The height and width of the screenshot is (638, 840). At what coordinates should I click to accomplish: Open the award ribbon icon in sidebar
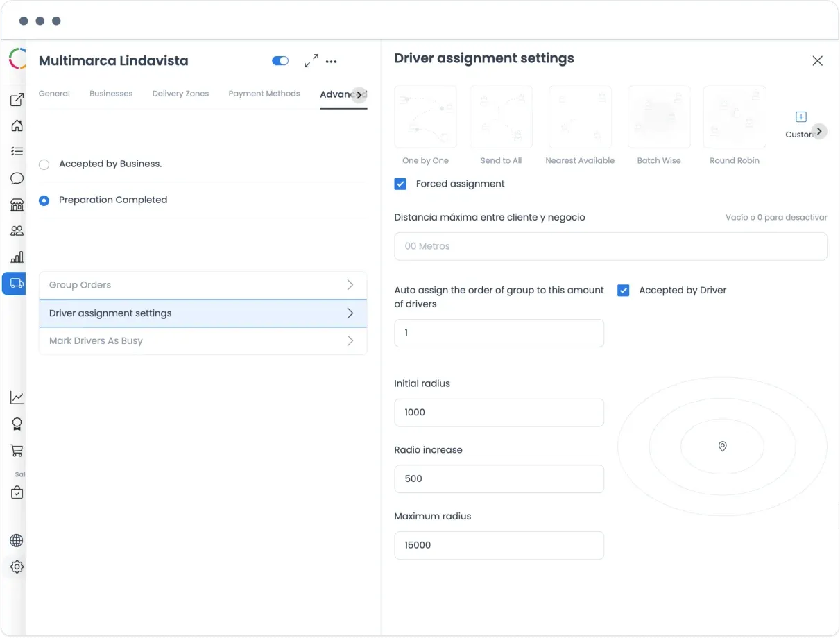17,424
